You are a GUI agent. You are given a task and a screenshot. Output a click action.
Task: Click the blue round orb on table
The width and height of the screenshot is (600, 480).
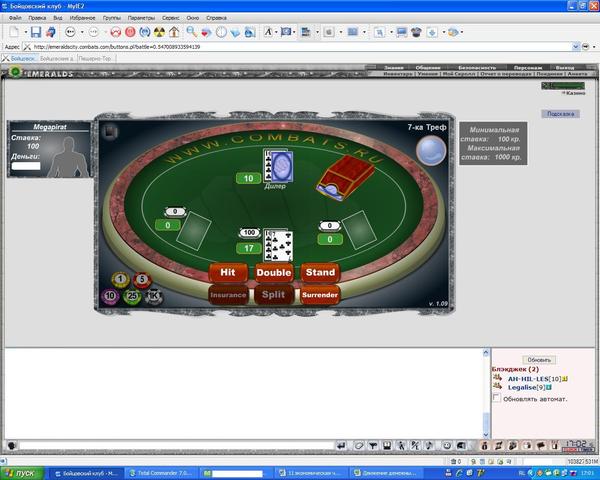431,150
